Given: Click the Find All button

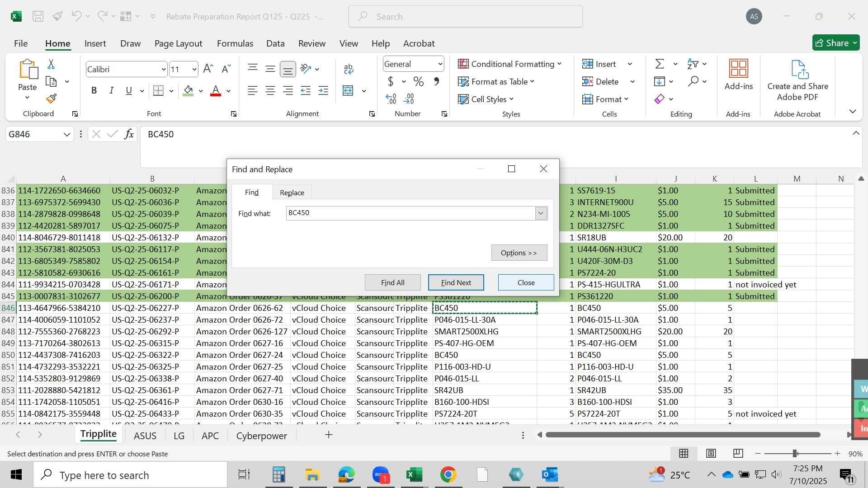Looking at the screenshot, I should 393,282.
